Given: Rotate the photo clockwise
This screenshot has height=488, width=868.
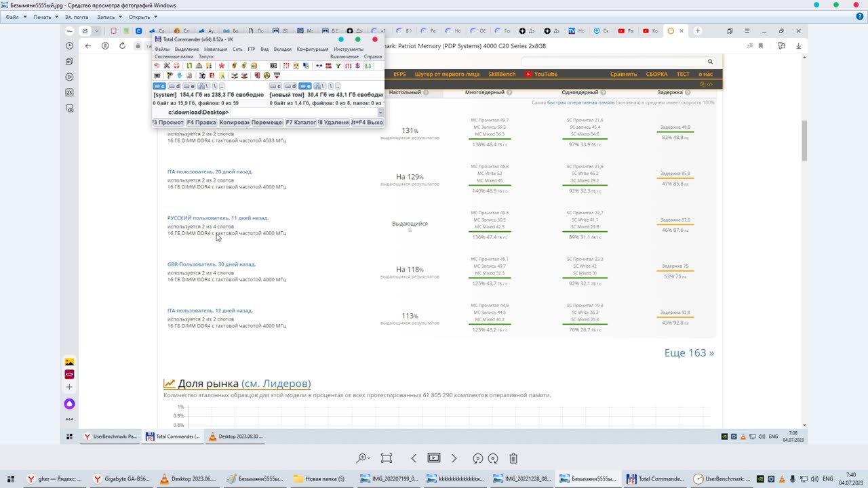Looking at the screenshot, I should pyautogui.click(x=493, y=458).
